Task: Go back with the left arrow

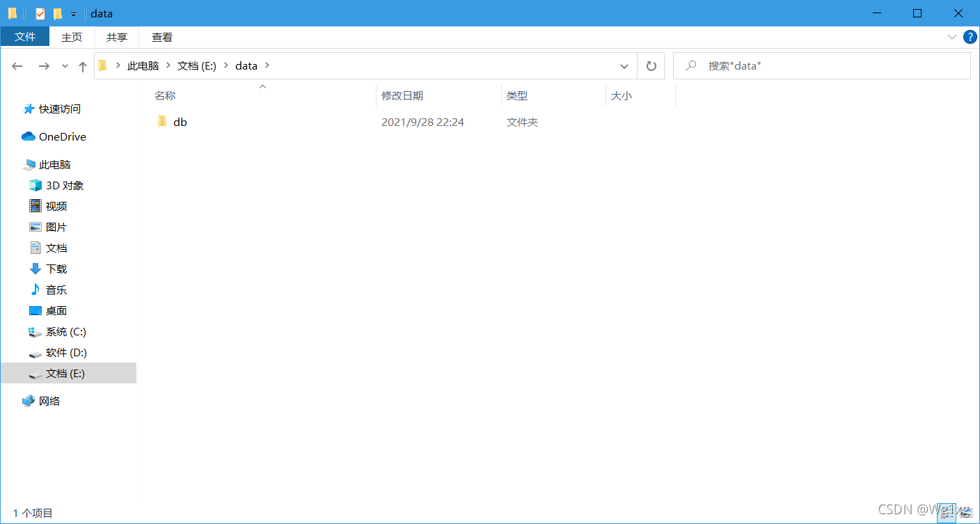Action: (17, 65)
